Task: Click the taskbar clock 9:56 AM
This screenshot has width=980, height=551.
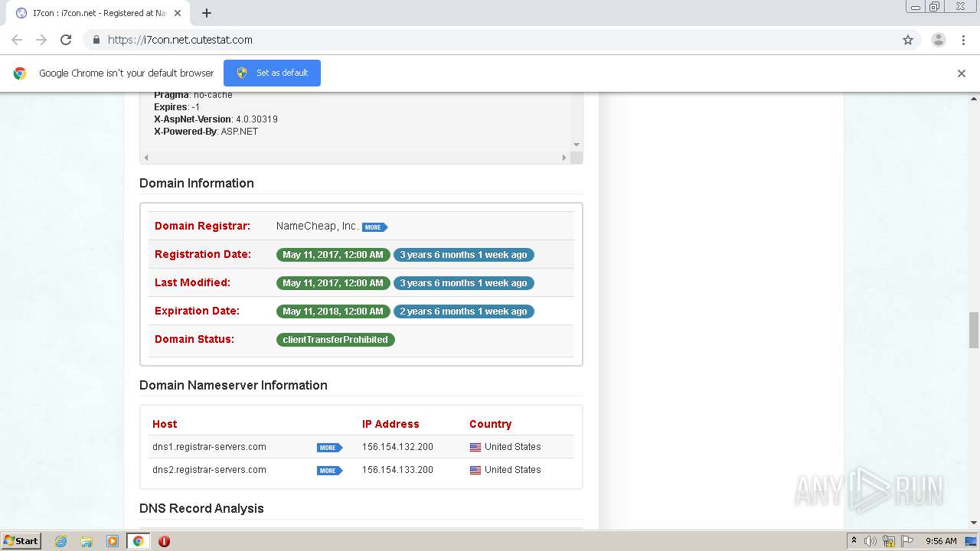Action: pos(941,541)
